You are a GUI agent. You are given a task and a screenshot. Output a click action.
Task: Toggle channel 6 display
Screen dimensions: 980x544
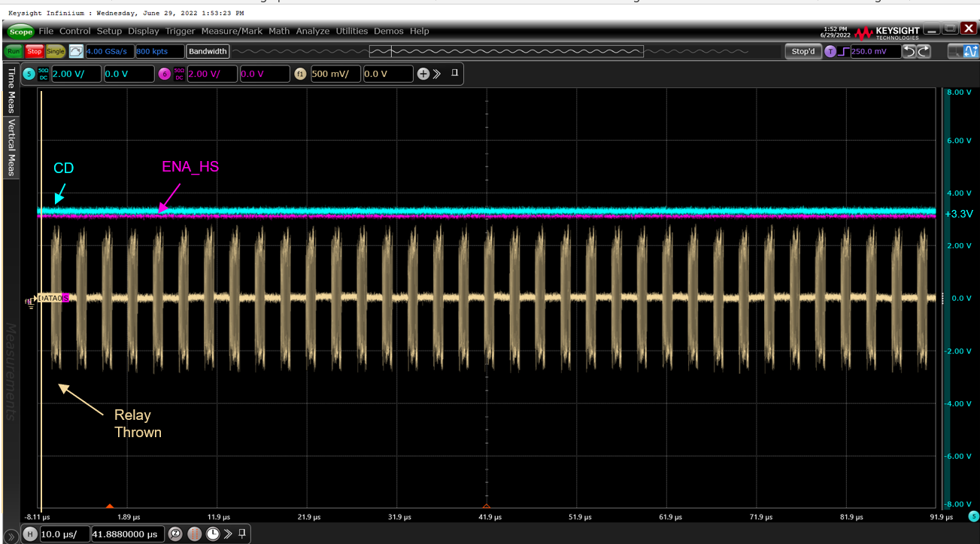point(165,74)
